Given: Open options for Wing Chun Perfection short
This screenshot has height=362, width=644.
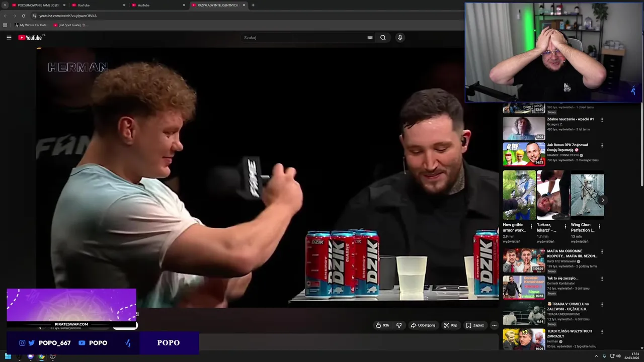Looking at the screenshot, I should [x=599, y=227].
